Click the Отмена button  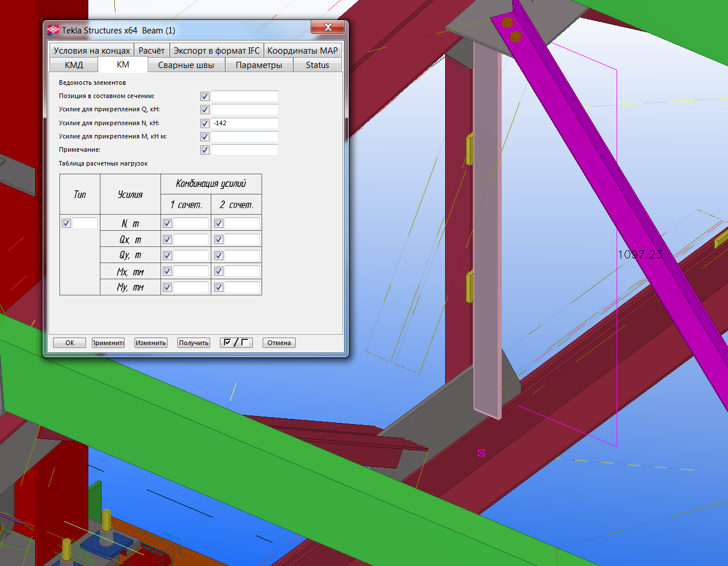279,343
